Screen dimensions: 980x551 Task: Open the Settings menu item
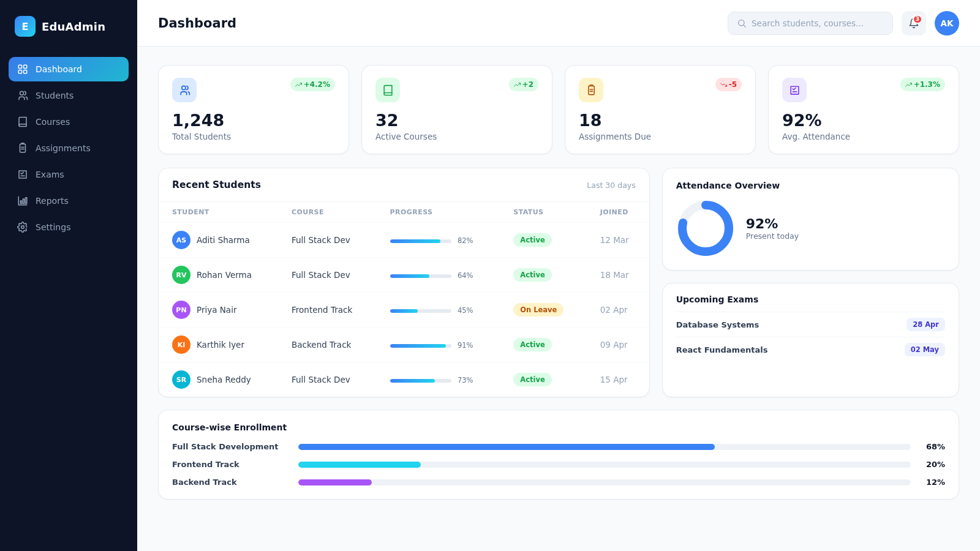(69, 227)
